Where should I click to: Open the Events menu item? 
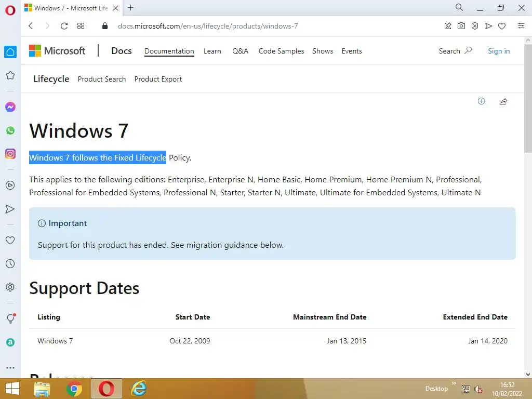coord(352,51)
